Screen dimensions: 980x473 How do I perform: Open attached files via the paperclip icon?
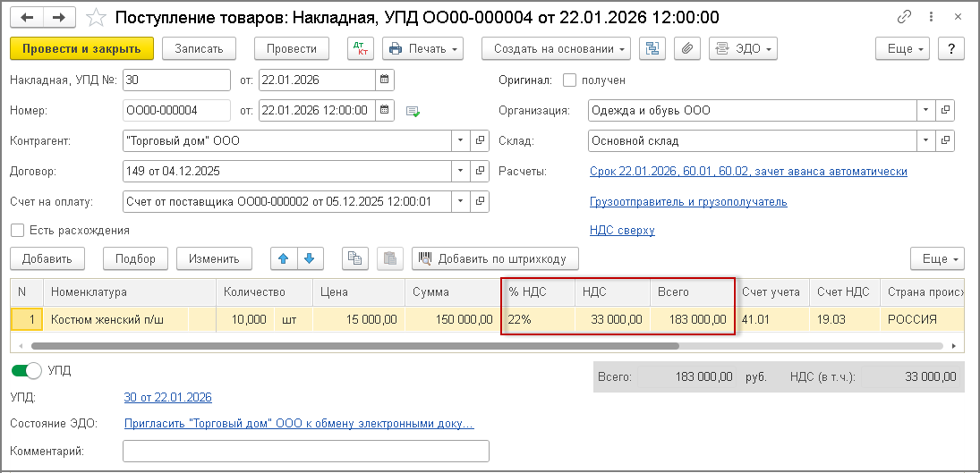coord(686,48)
